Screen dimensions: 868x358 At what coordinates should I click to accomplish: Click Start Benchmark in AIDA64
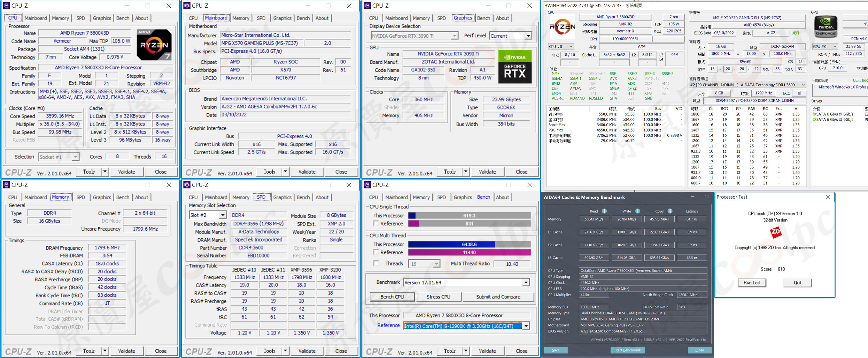coord(627,350)
